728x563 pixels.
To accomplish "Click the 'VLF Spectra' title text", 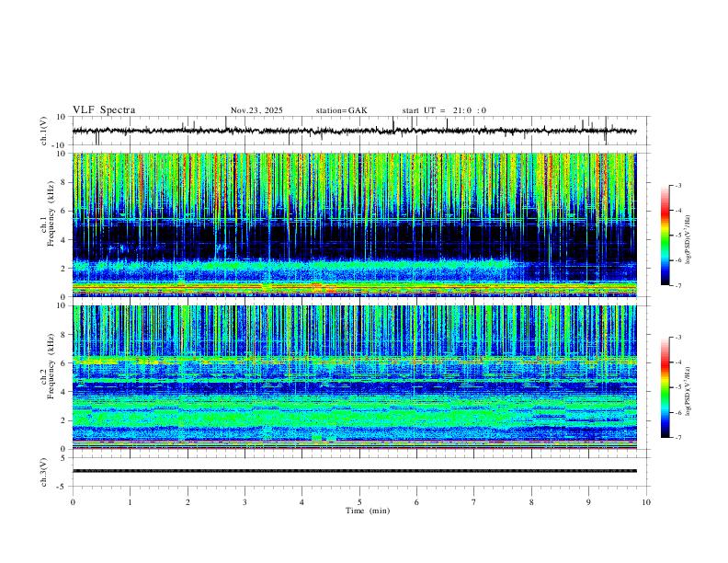I will [x=104, y=110].
